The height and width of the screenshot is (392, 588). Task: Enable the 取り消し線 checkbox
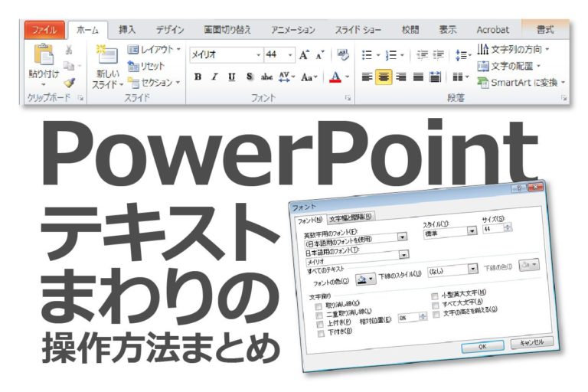pyautogui.click(x=318, y=307)
